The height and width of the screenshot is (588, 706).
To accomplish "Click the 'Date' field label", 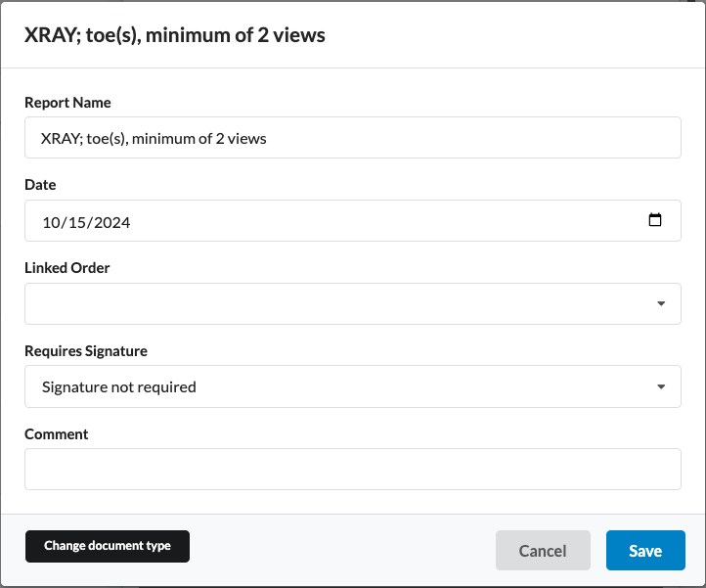I will click(40, 185).
